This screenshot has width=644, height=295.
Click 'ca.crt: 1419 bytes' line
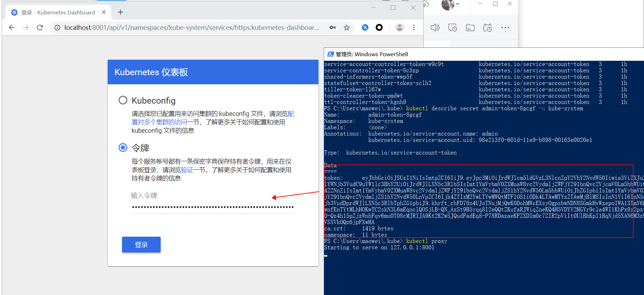359,228
